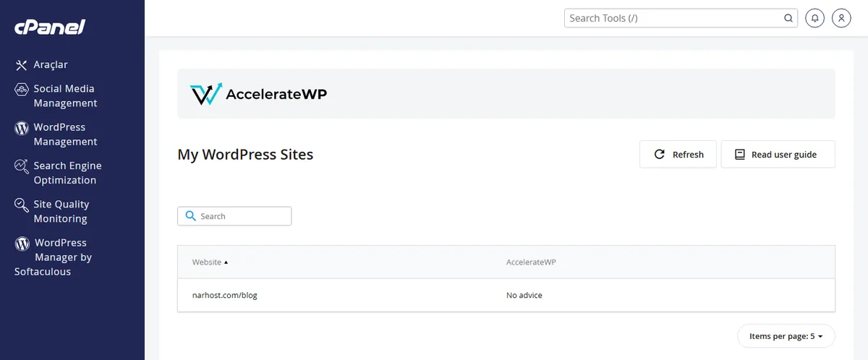
Task: Click the No advice cell
Action: (x=524, y=296)
